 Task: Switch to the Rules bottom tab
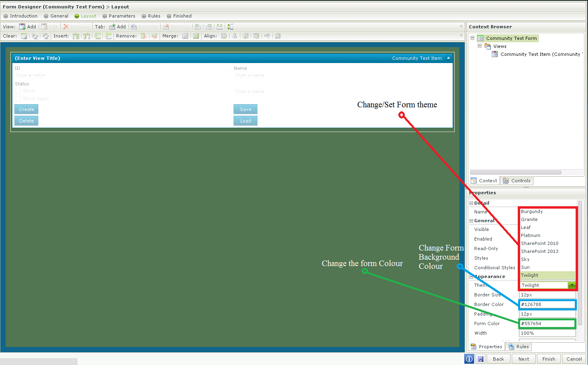(519, 347)
